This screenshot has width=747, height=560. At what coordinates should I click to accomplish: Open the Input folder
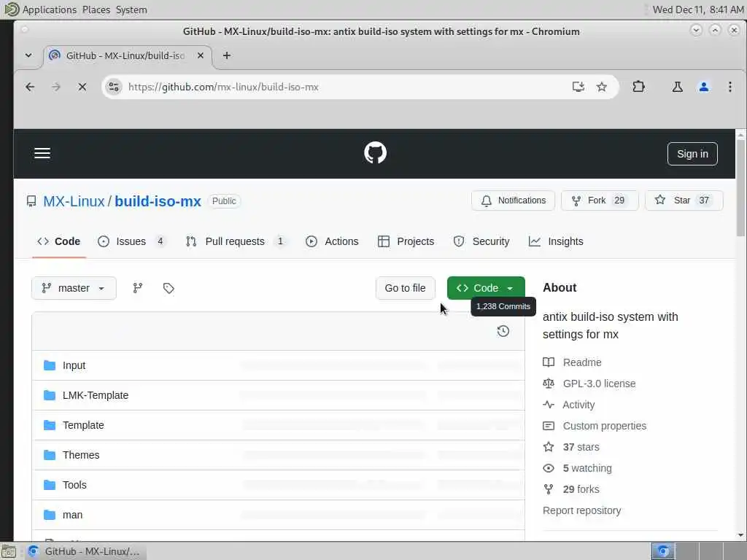click(x=74, y=365)
